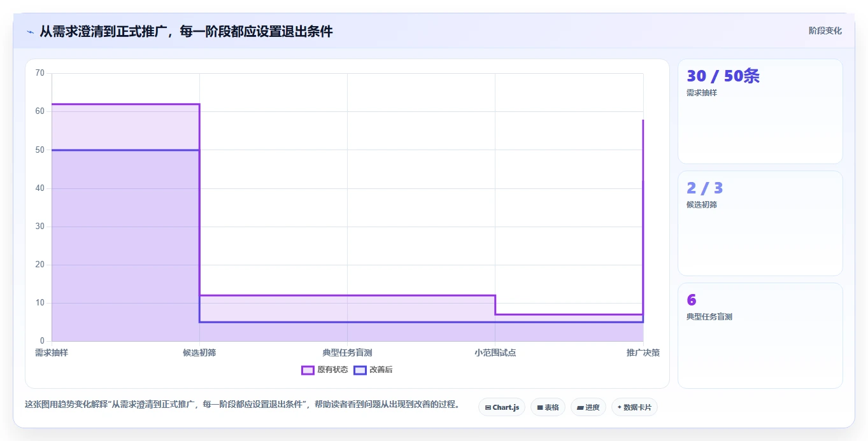Click the 需求抽样 x-axis label
This screenshot has height=441, width=868.
52,353
